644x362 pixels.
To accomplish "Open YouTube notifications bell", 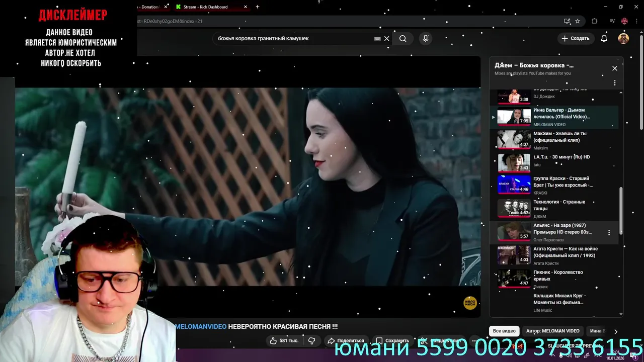I will coord(604,38).
